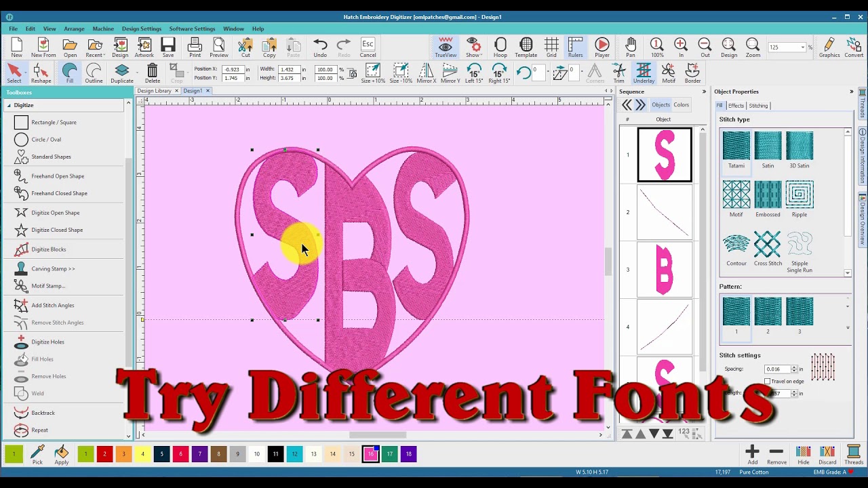This screenshot has height=488, width=868.
Task: Select Tatami stitch type
Action: (x=736, y=150)
